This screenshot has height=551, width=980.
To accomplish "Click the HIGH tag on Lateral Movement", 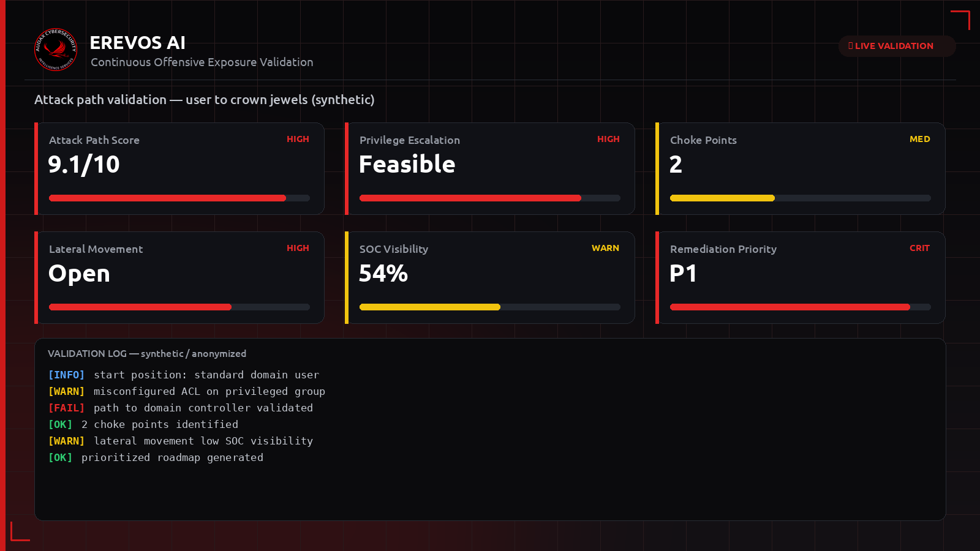I will [298, 248].
